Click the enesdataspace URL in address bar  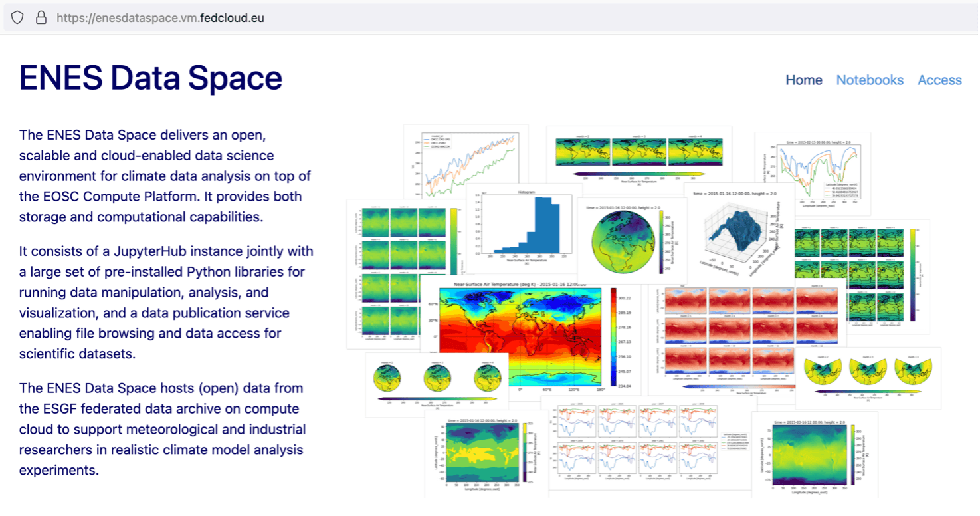[160, 18]
